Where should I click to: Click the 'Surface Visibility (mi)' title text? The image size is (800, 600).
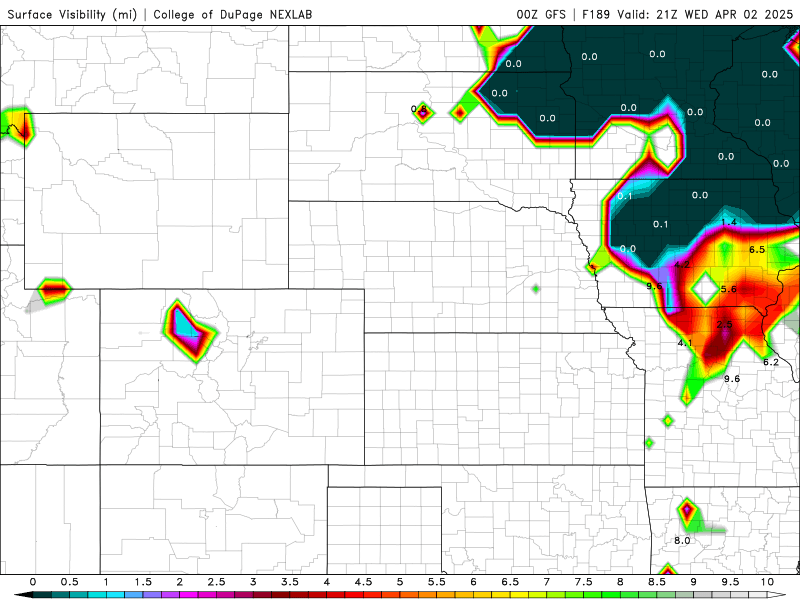(x=72, y=14)
